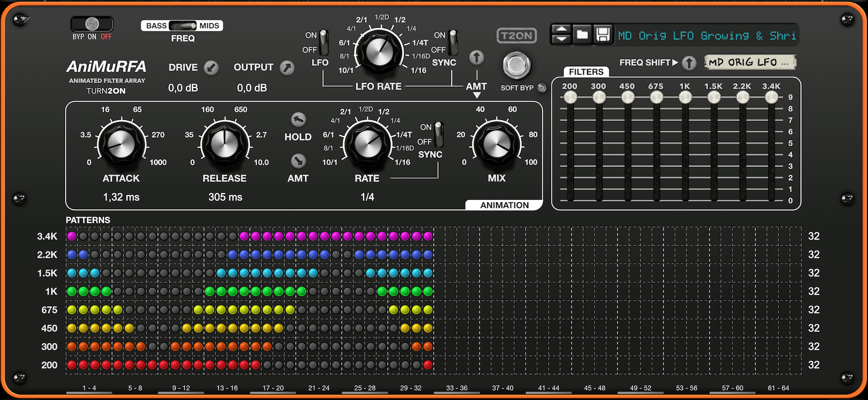Image resolution: width=868 pixels, height=400 pixels.
Task: Toggle first orange step in 300 row
Action: (72, 346)
